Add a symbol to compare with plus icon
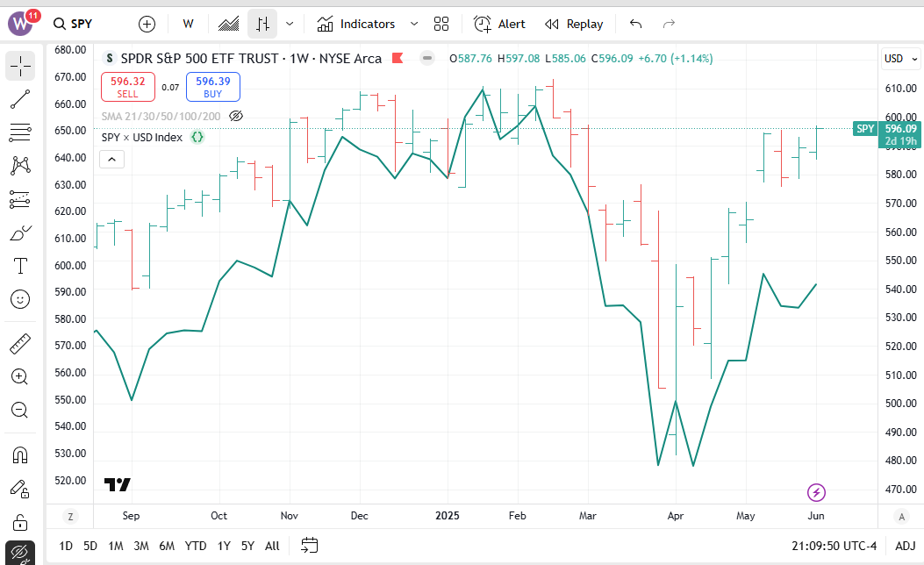 click(147, 25)
